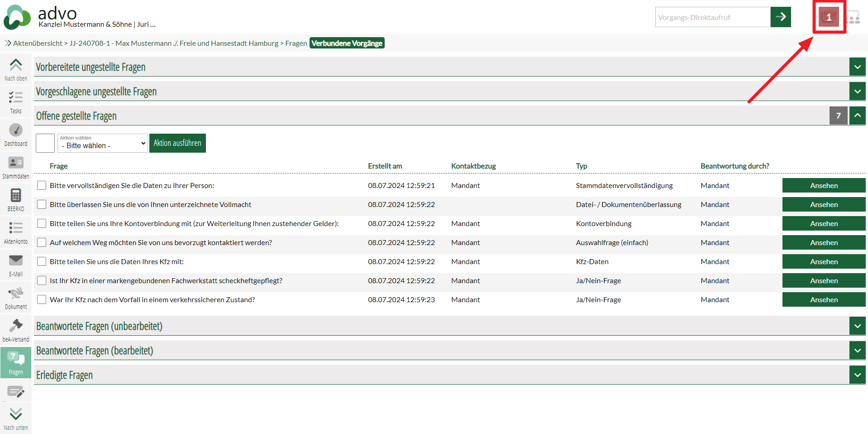Expand Vorbereitete ungestellte Fragen section
The image size is (868, 434).
pos(857,67)
